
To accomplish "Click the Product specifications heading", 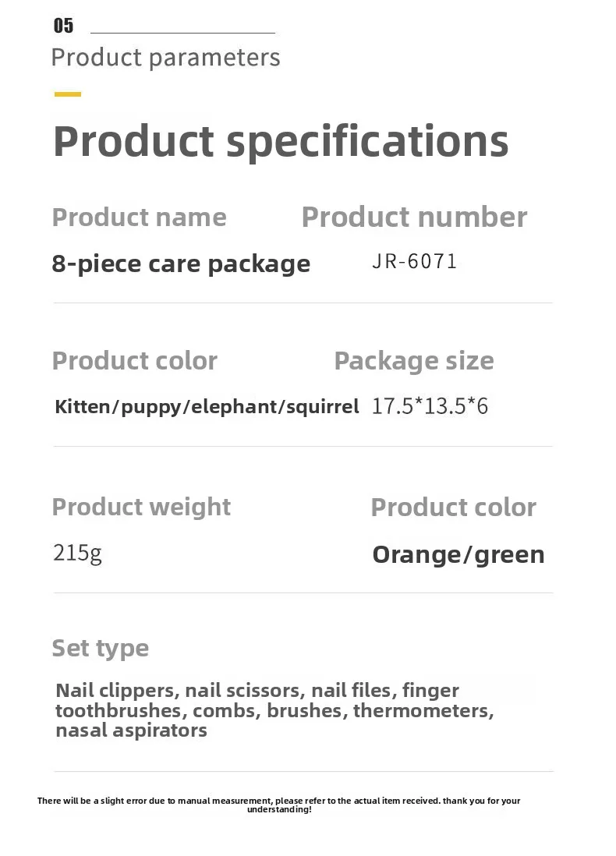I will (x=281, y=141).
